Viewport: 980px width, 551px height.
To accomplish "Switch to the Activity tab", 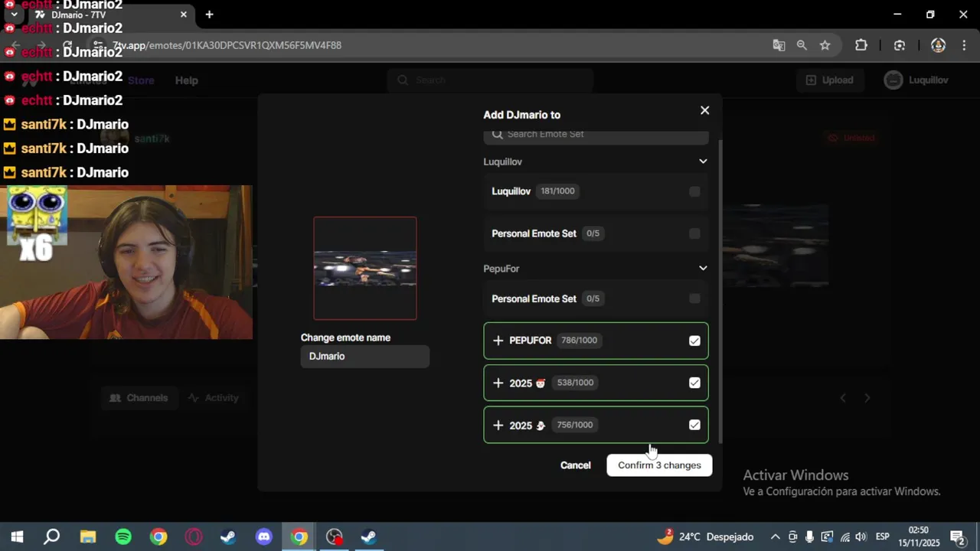I will point(214,398).
